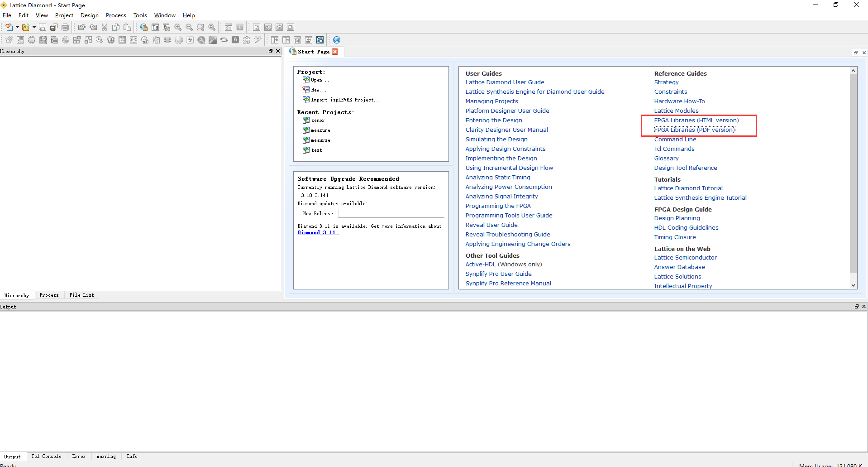Click the checklist toolbar icon
Image resolution: width=868 pixels, height=467 pixels.
(229, 27)
